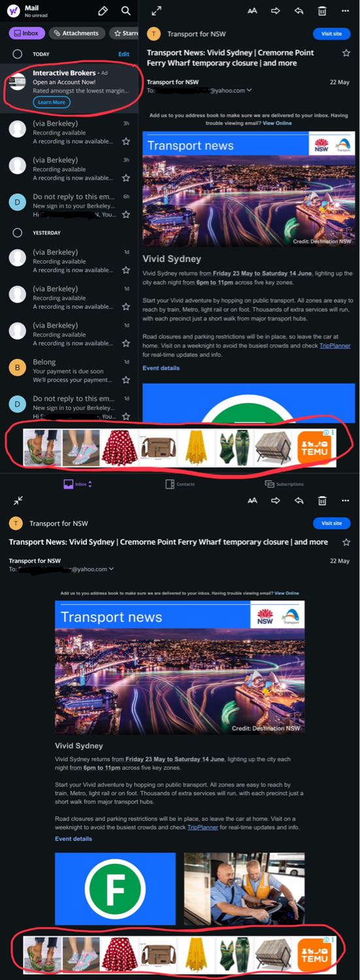Click Learn More on Interactive Brokers ad
The image size is (360, 980).
point(52,103)
